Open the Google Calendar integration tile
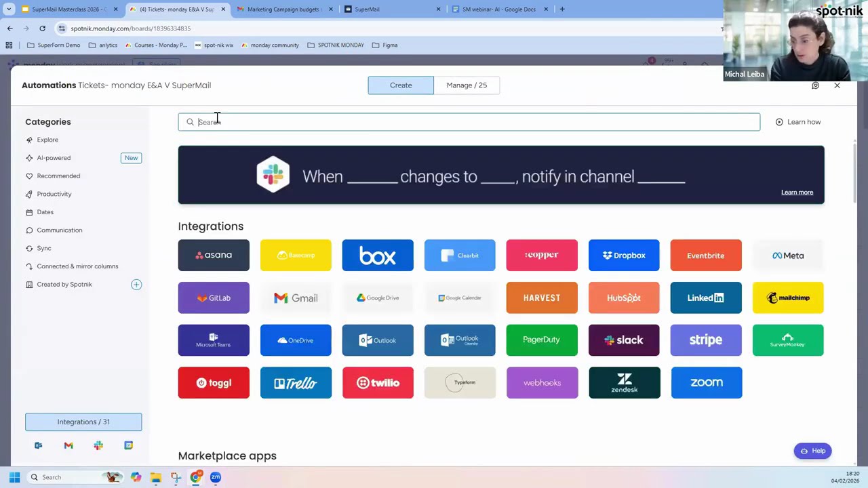This screenshot has height=488, width=868. point(460,298)
